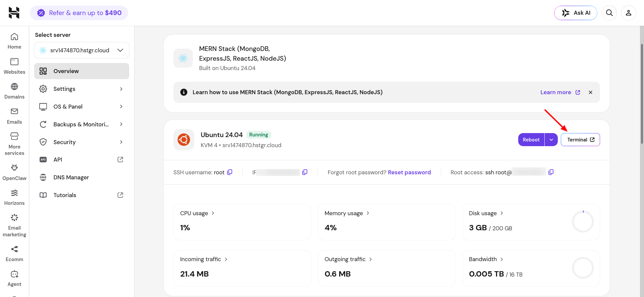Click the 'Built on Ubuntu 24.04' text
Screen dimensions: 644x297
227,68
